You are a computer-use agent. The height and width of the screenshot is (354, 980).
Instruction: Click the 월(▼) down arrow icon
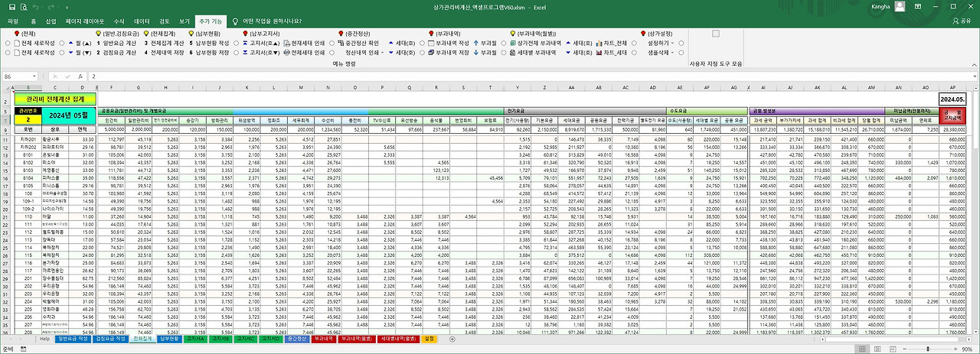pyautogui.click(x=70, y=53)
